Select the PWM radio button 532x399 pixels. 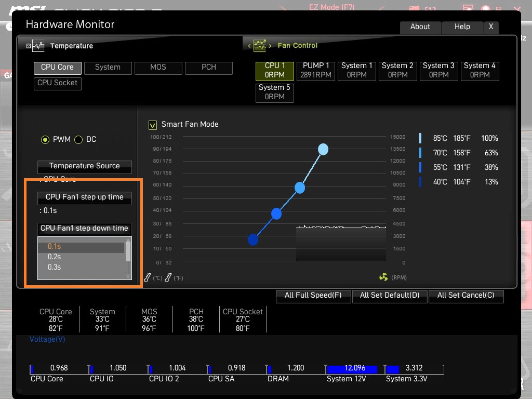click(x=45, y=139)
